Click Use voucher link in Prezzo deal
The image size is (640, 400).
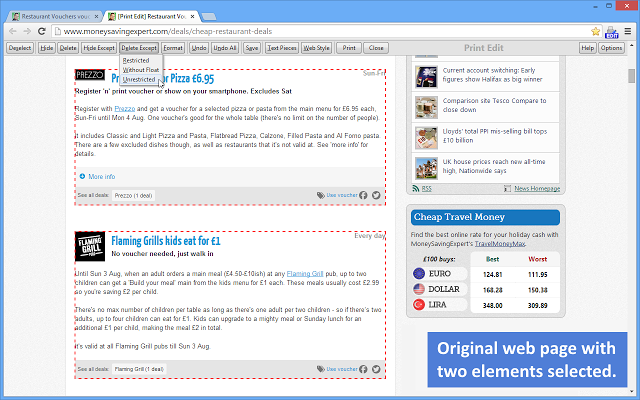[342, 195]
